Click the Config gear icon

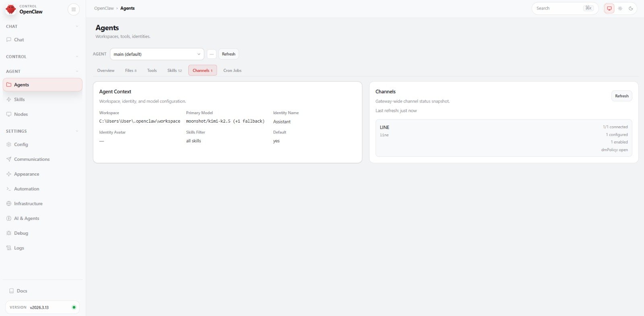[x=9, y=144]
